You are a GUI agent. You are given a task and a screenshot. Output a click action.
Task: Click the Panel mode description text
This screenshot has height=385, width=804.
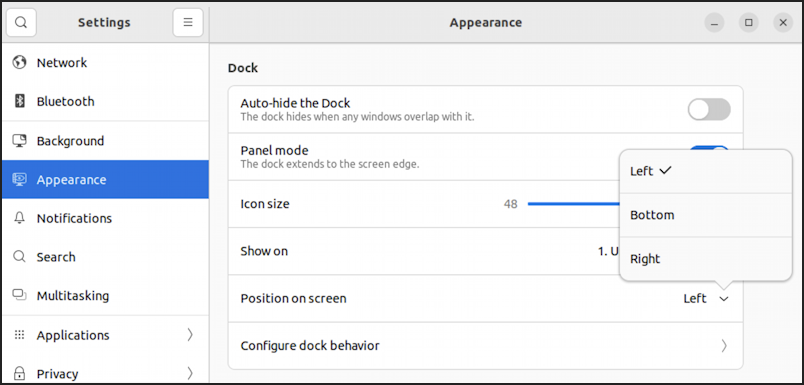click(330, 165)
